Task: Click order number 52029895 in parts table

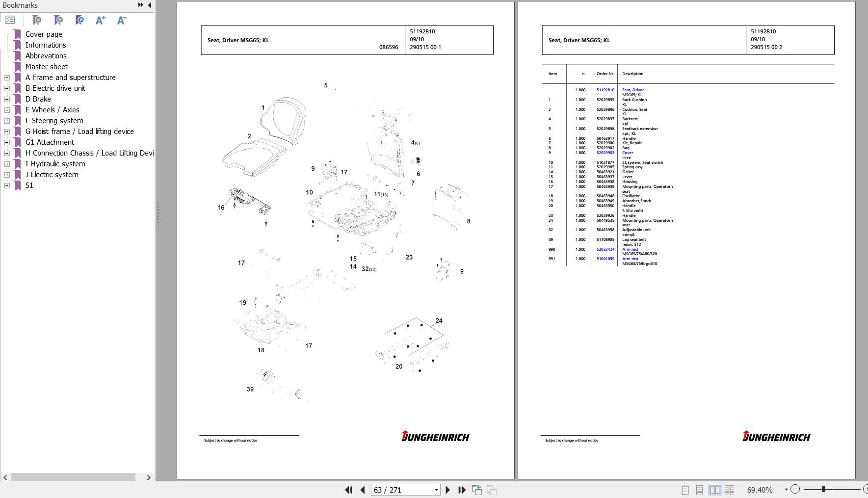Action: (x=605, y=100)
